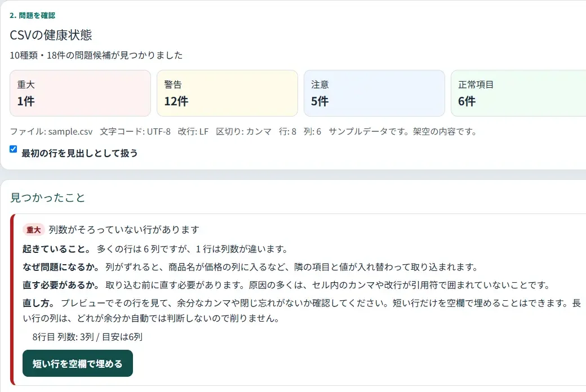This screenshot has width=586, height=392.
Task: Click the 行: 8 text
Action: (287, 132)
